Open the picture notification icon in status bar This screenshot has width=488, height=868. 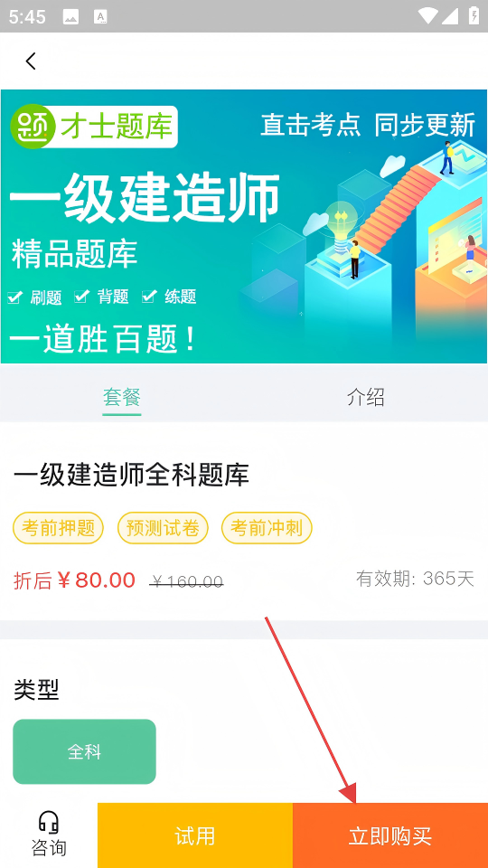[x=70, y=17]
